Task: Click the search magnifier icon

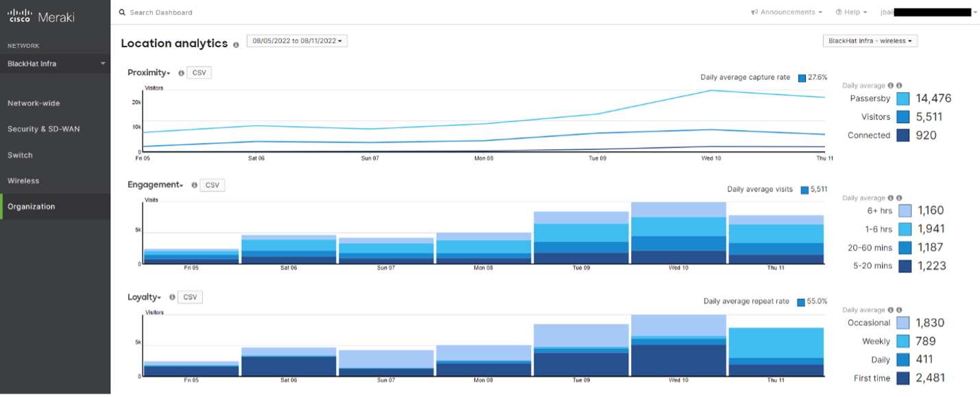Action: (x=122, y=12)
